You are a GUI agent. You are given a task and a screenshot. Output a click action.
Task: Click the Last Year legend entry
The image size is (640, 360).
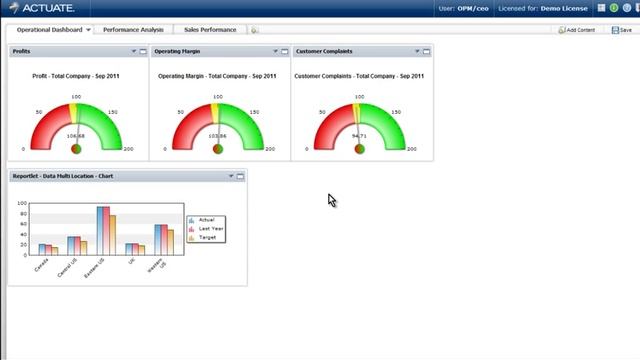coord(206,229)
